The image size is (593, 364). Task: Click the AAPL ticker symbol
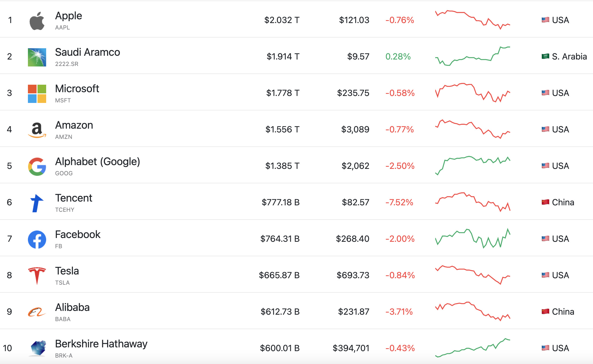pyautogui.click(x=63, y=28)
